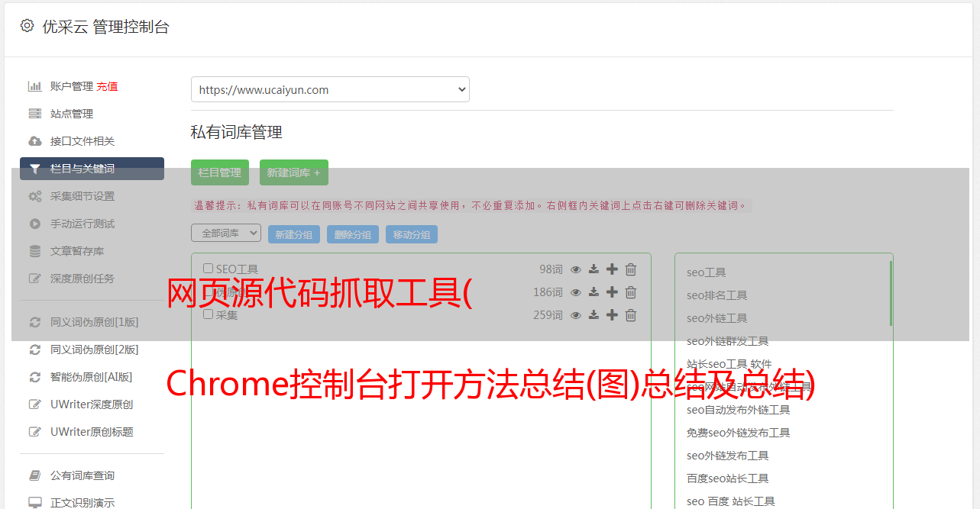Delete the SEO工具 library with its trash icon

(631, 269)
